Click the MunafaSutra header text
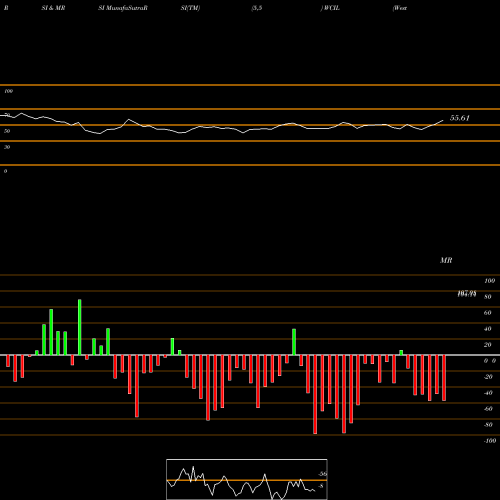 click(123, 8)
